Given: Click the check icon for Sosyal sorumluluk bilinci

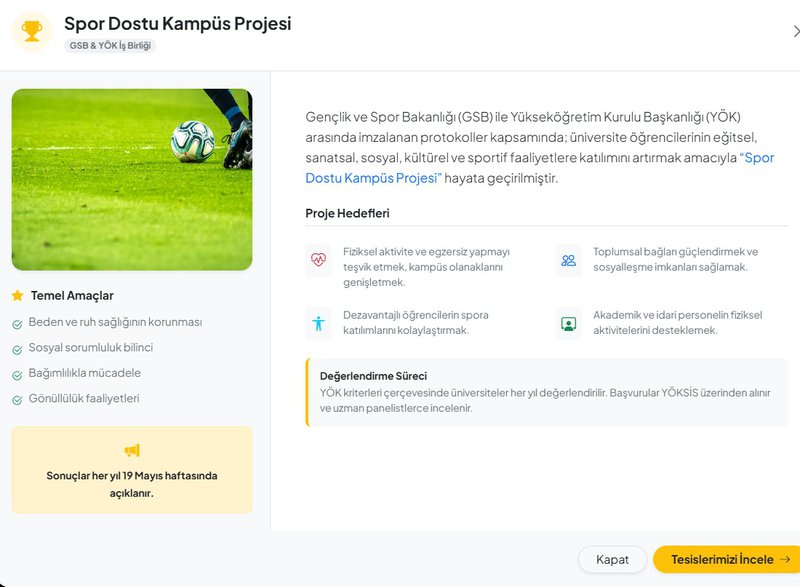Looking at the screenshot, I should 18,349.
